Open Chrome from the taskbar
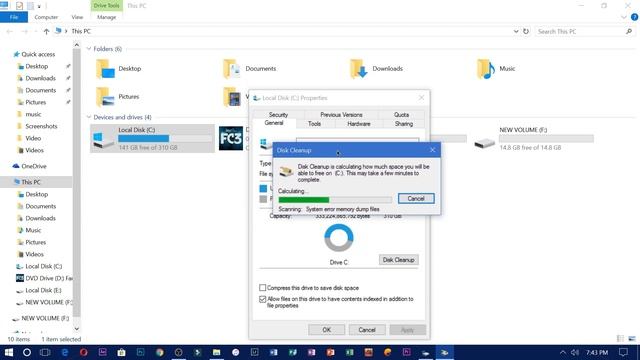Image resolution: width=640 pixels, height=360 pixels. point(160,352)
